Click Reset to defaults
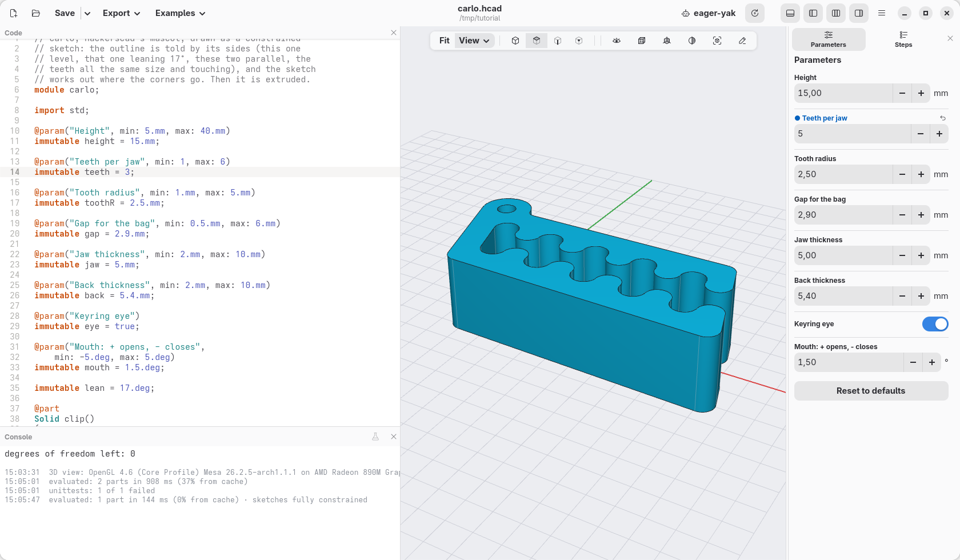Viewport: 960px width, 560px height. 871,391
